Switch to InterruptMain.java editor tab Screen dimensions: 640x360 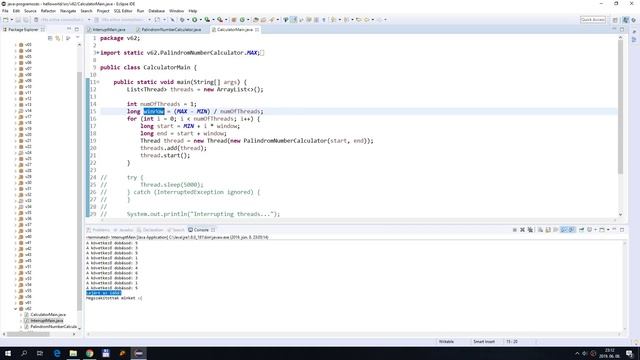tap(109, 30)
